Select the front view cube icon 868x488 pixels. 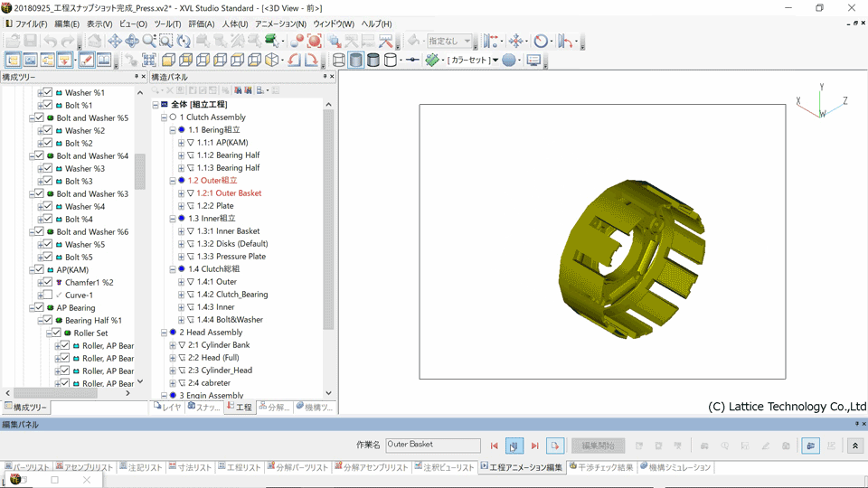click(168, 60)
